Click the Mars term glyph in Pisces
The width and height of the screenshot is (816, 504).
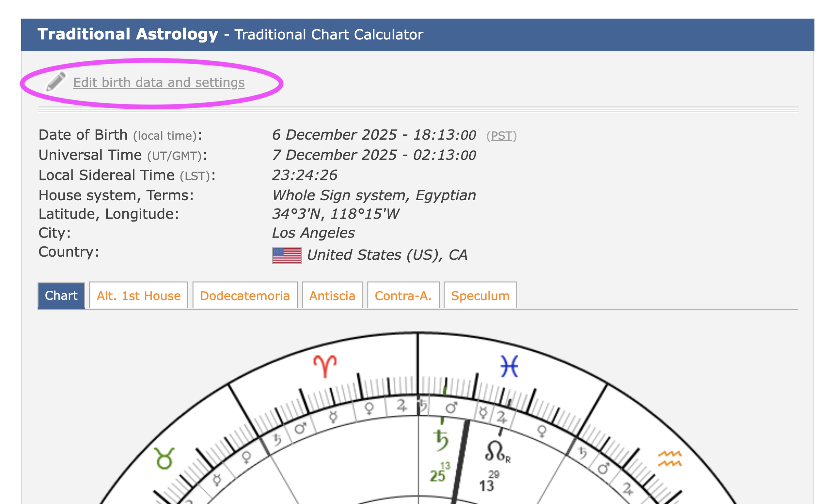coord(451,407)
